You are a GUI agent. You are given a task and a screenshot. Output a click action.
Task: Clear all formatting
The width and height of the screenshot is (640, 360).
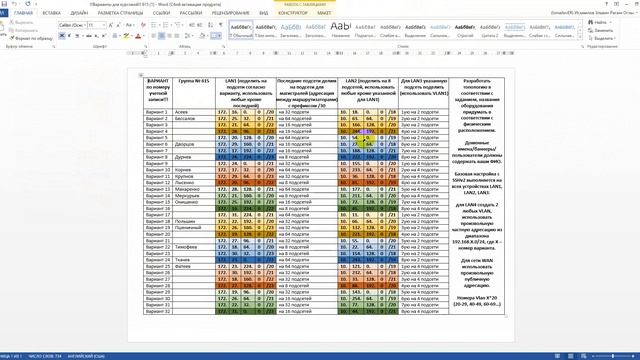(x=143, y=25)
